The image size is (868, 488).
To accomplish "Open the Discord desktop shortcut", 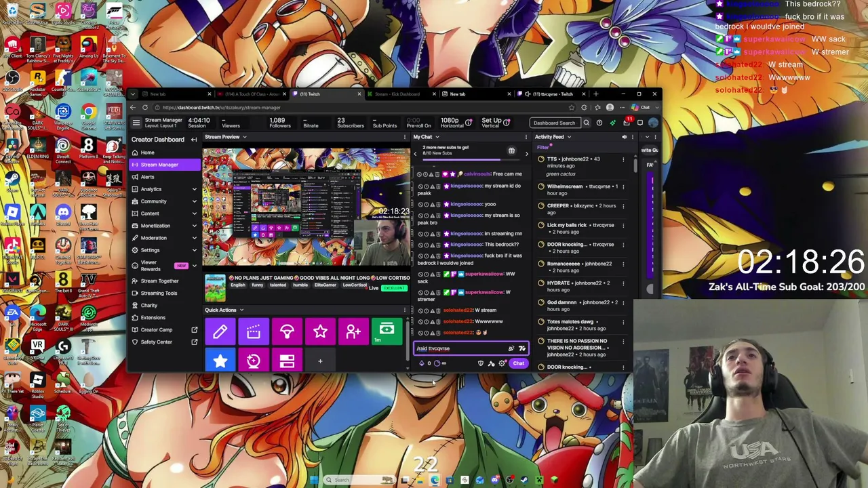I will (63, 215).
